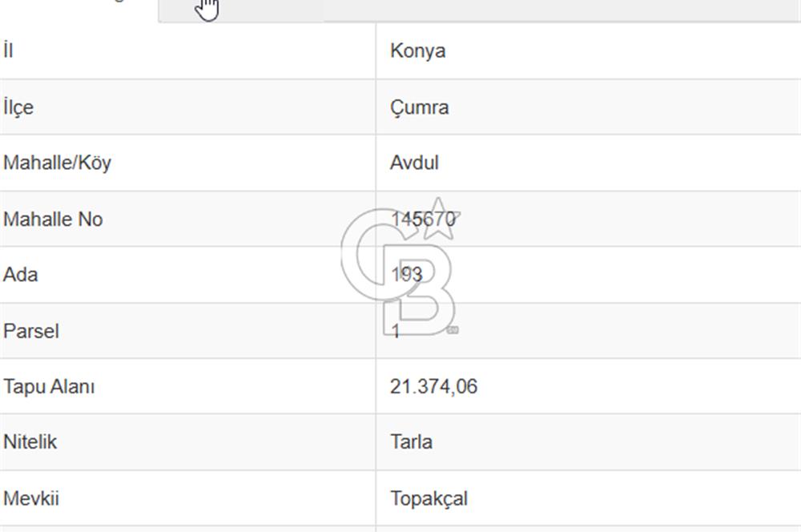This screenshot has width=801, height=532.
Task: Click the İlçe row label
Action: [x=18, y=107]
